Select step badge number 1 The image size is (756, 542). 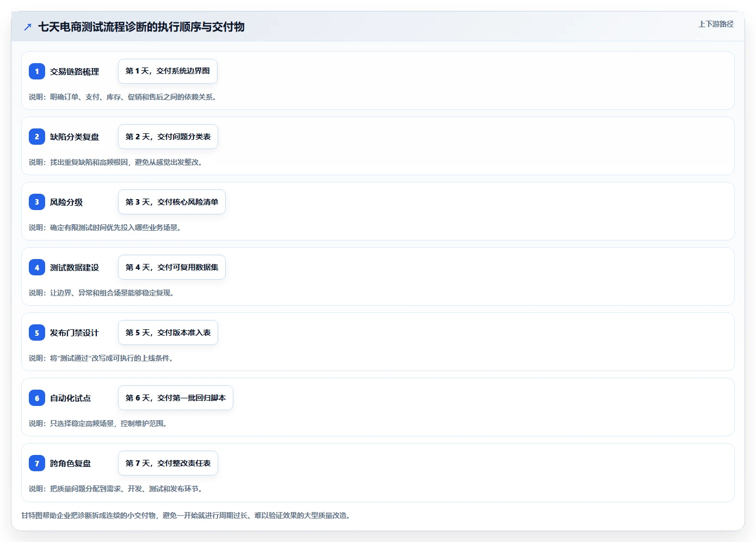coord(37,71)
